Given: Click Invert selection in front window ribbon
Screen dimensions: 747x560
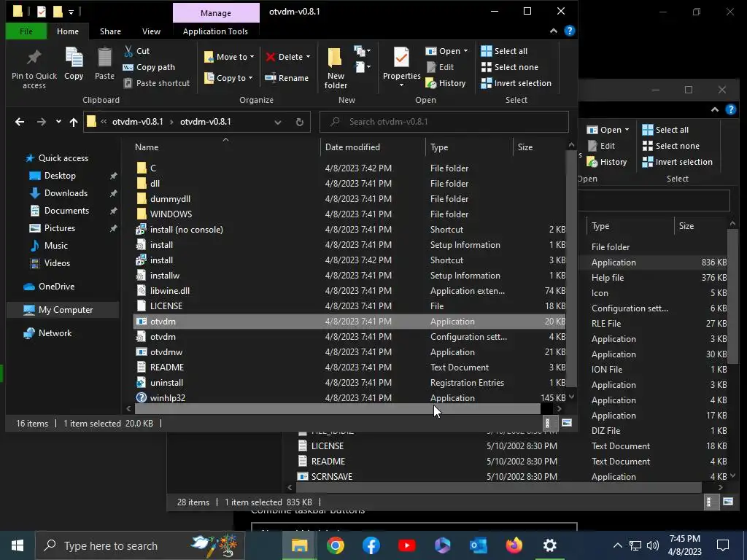Looking at the screenshot, I should coord(516,83).
